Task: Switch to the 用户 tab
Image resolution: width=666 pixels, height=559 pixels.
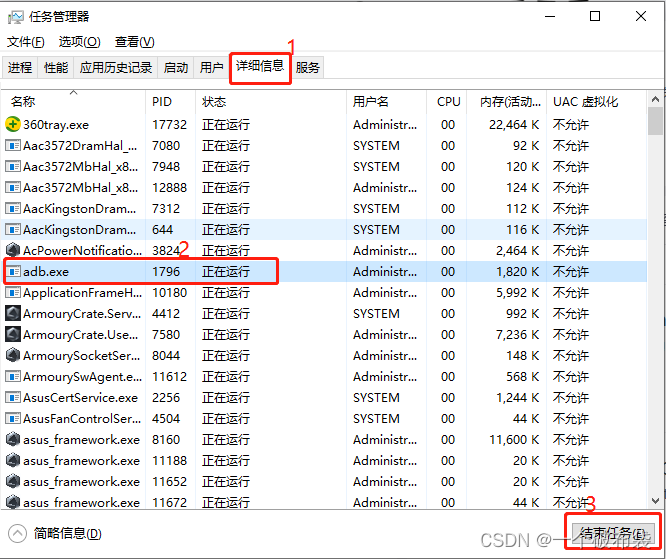Action: coord(212,67)
